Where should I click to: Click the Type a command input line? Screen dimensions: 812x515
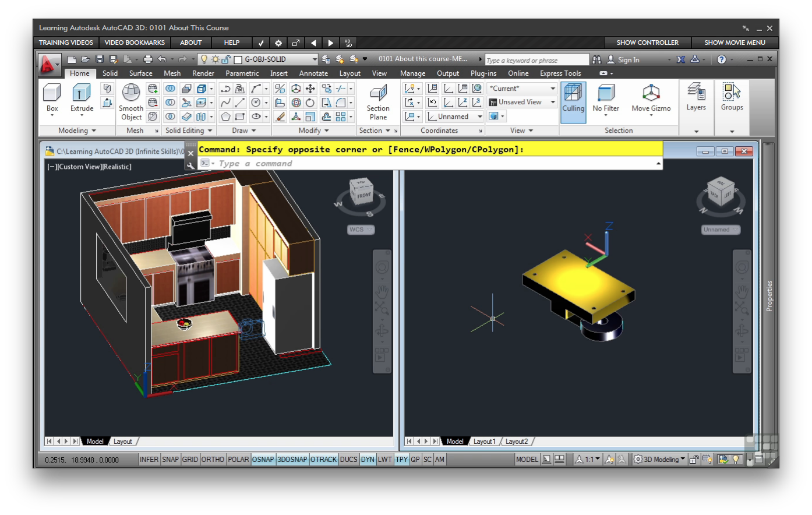430,164
